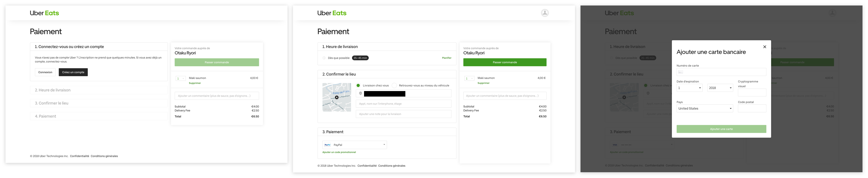Viewport: 868px width, 178px height.
Task: Click Uber Eats logo on the sign-in checkout page
Action: 44,13
